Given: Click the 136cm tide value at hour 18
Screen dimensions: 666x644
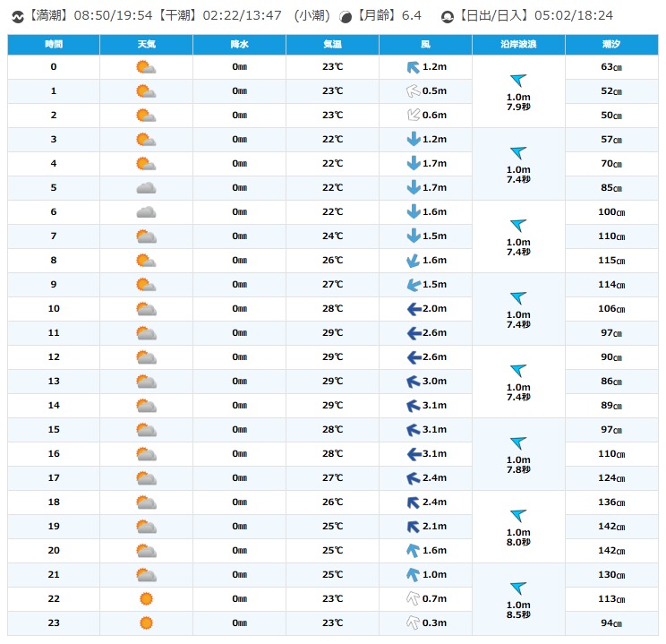Looking at the screenshot, I should 611,502.
